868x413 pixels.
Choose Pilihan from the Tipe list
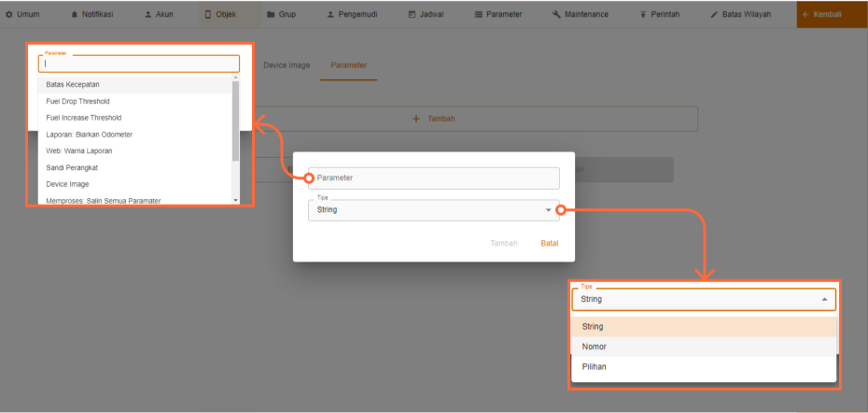[x=594, y=366]
